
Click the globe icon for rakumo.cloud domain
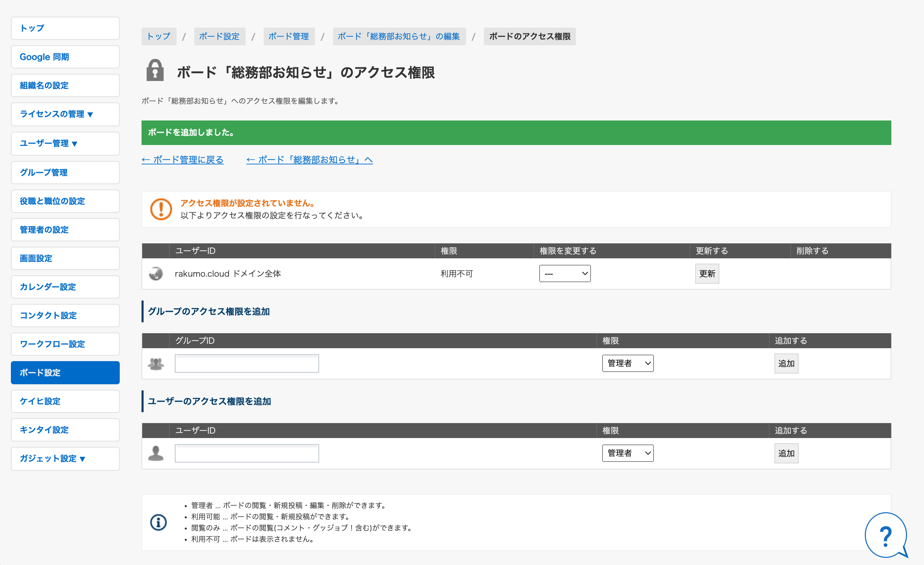(x=155, y=274)
